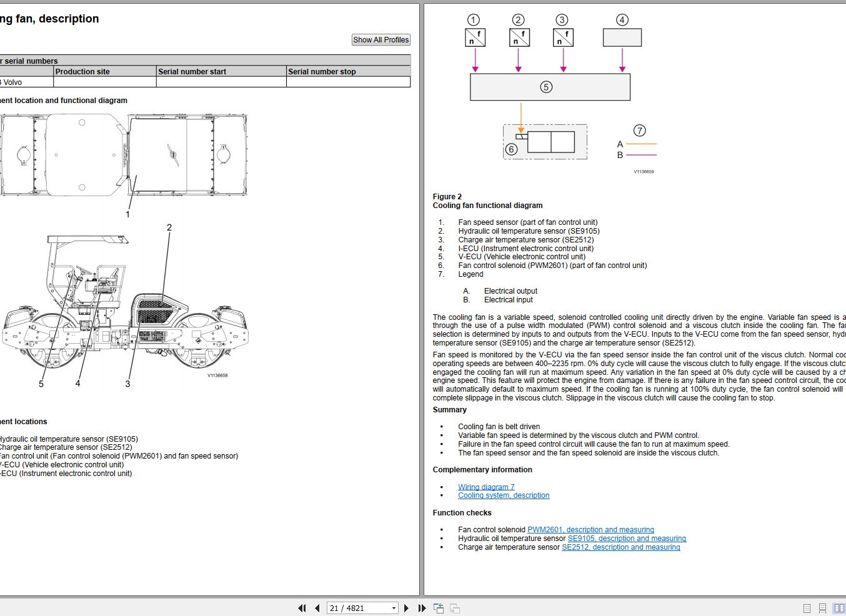Open the page number dropdown
846x616 pixels.
[x=394, y=608]
